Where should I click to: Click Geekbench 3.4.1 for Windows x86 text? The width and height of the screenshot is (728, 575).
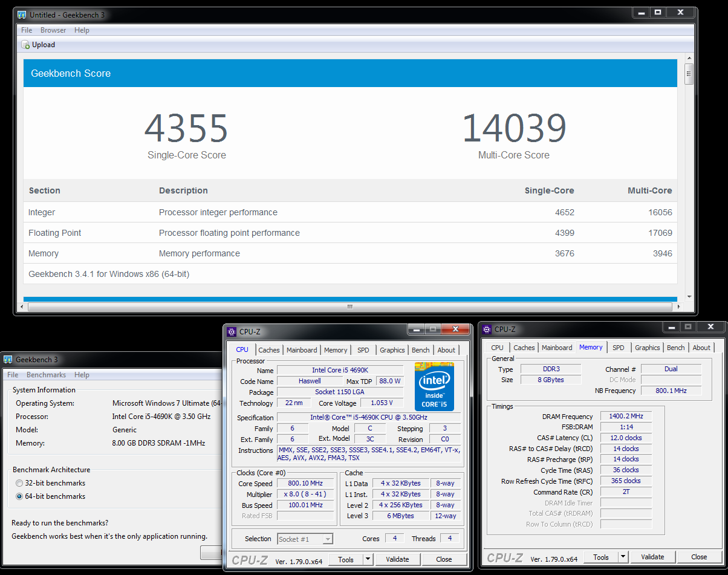(x=109, y=274)
